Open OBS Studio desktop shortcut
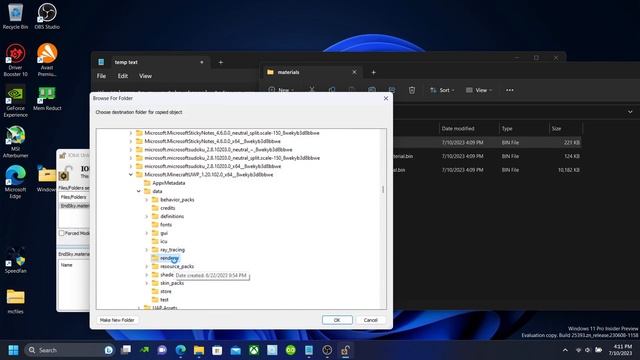The image size is (640, 360). (x=47, y=16)
